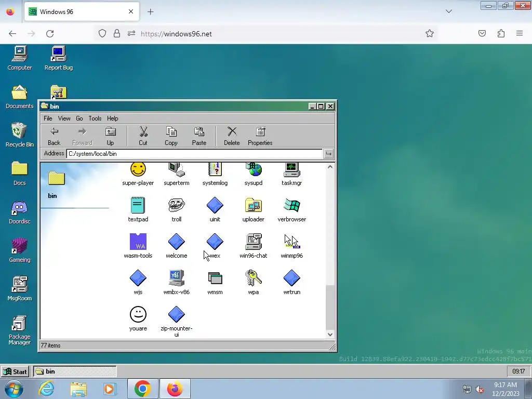
Task: Click the bin taskbar button
Action: coord(75,371)
